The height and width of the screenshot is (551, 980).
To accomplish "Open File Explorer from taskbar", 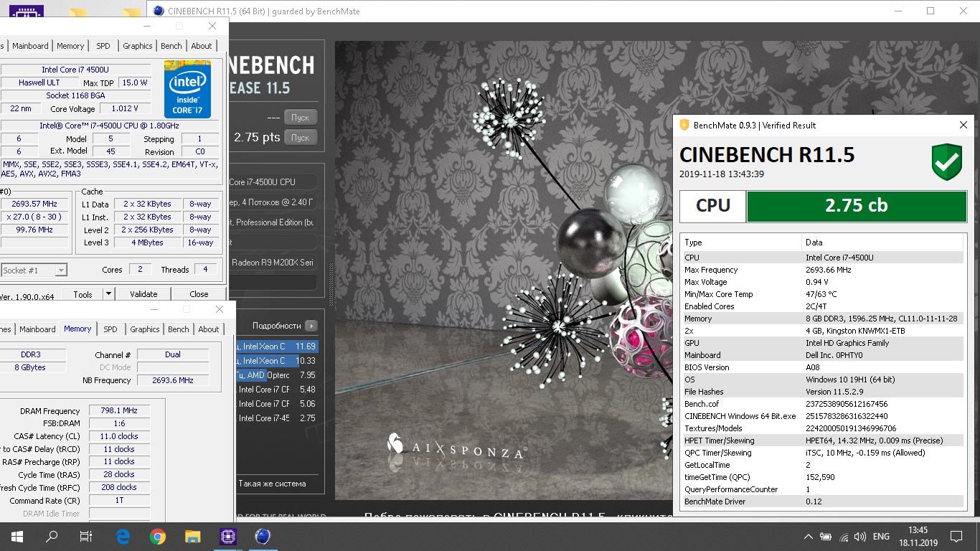I will point(192,536).
